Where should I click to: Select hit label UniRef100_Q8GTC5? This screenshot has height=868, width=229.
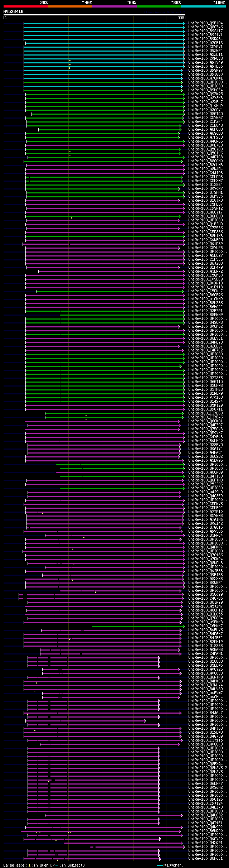coord(205,114)
